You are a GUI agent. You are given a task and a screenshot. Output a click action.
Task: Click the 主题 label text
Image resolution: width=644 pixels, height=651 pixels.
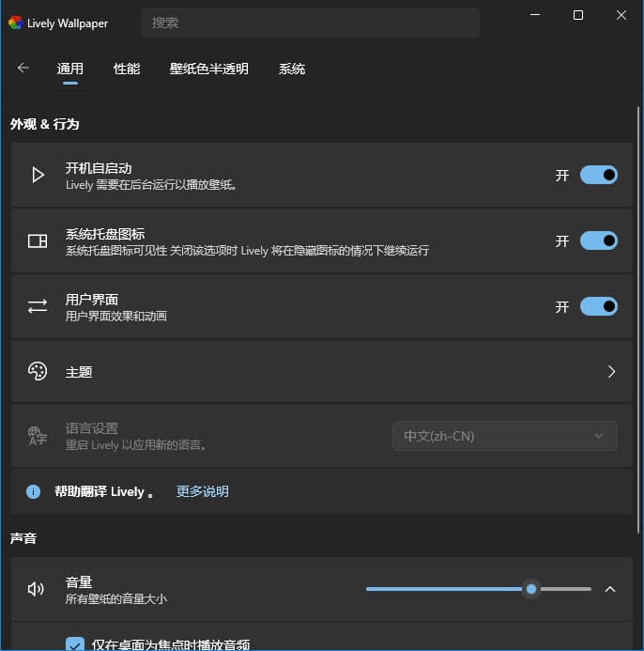point(79,372)
